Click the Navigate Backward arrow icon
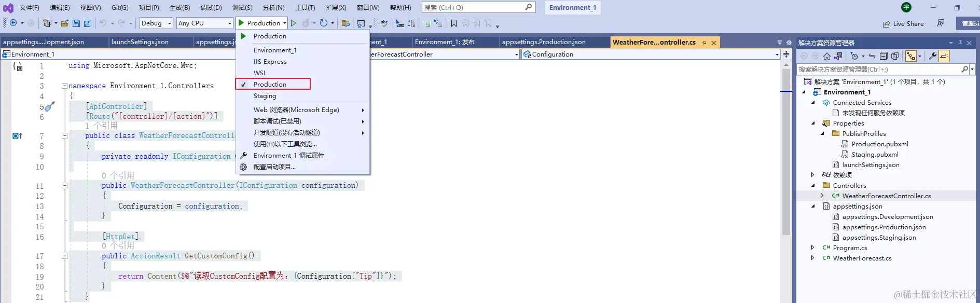 click(x=13, y=23)
